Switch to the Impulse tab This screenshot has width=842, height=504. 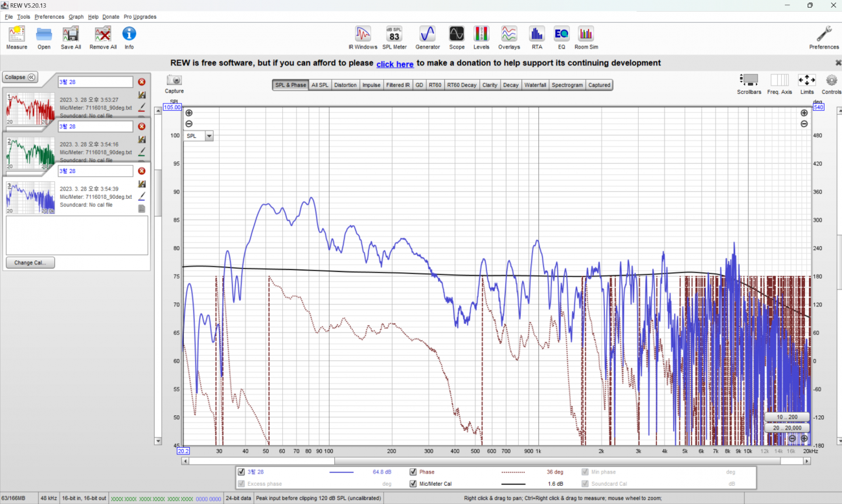coord(371,85)
